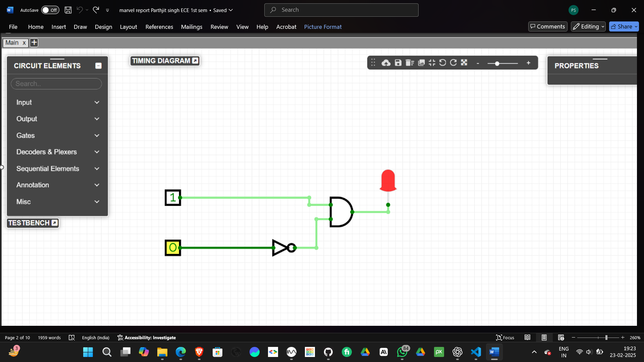644x362 pixels.
Task: Toggle the 1 input box state
Action: tap(173, 197)
